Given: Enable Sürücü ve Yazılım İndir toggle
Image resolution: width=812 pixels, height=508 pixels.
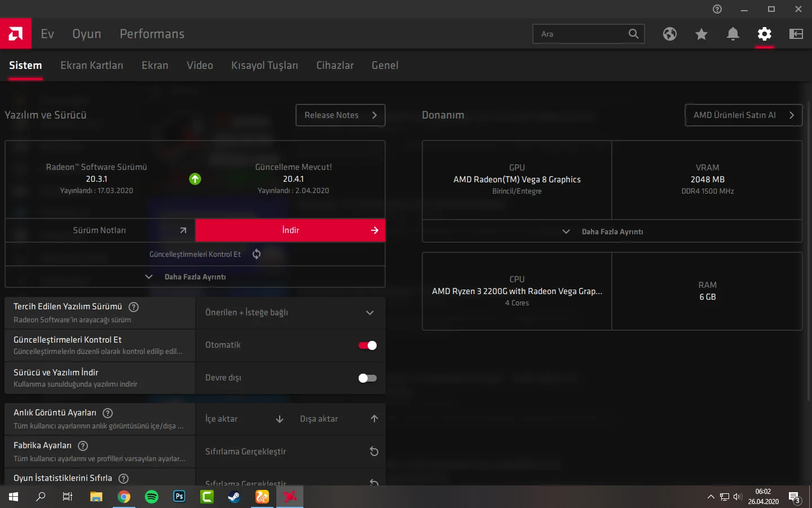Looking at the screenshot, I should coord(367,378).
